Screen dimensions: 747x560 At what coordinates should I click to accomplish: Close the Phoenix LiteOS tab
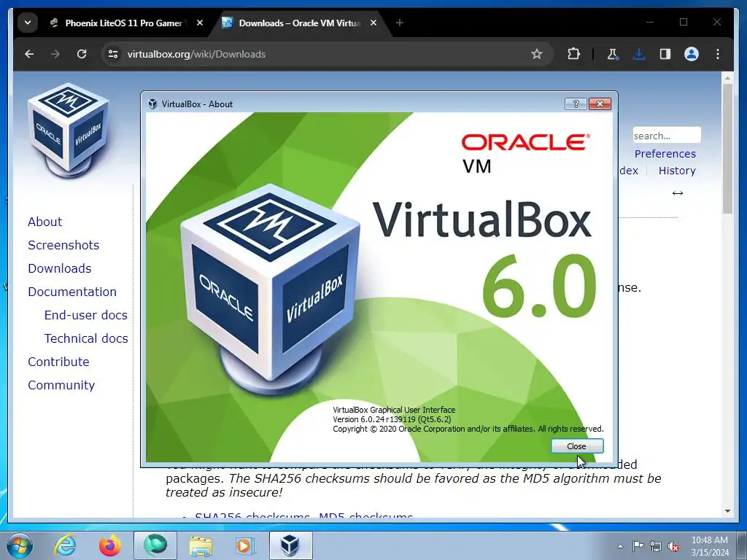(200, 23)
